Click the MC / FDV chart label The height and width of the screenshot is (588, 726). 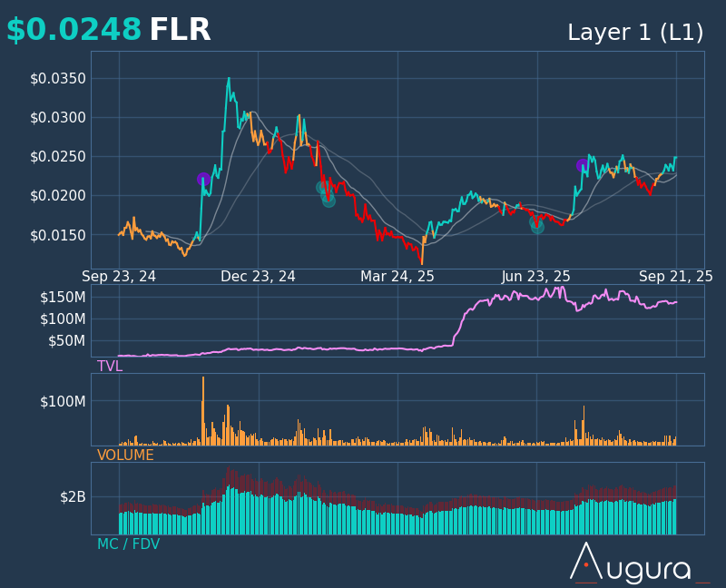tap(128, 544)
